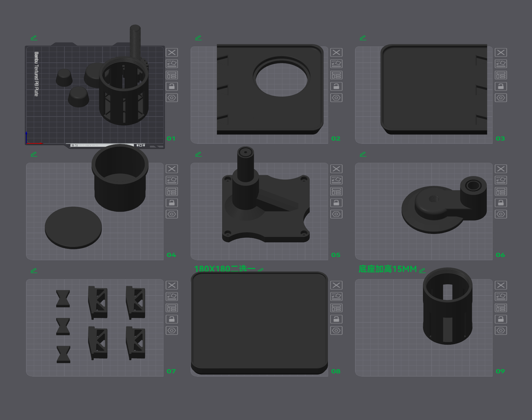532x420 pixels.
Task: Remove plate 03 with its X icon
Action: 501,53
